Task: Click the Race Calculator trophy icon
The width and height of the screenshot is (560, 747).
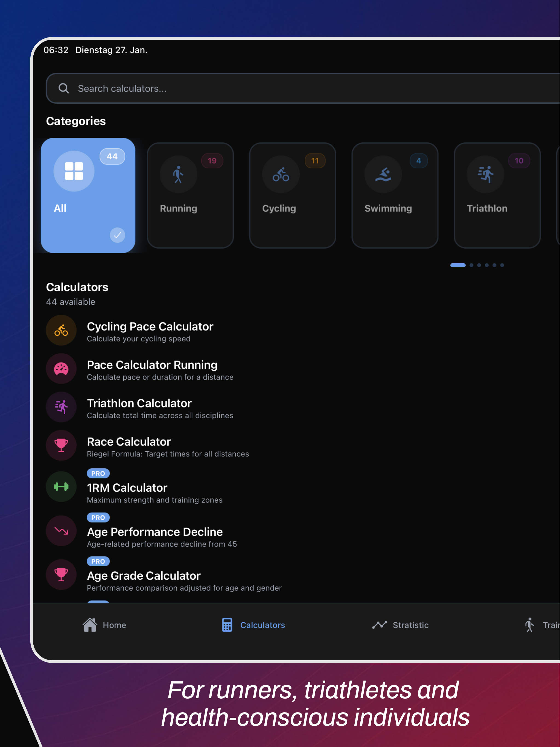Action: (61, 445)
